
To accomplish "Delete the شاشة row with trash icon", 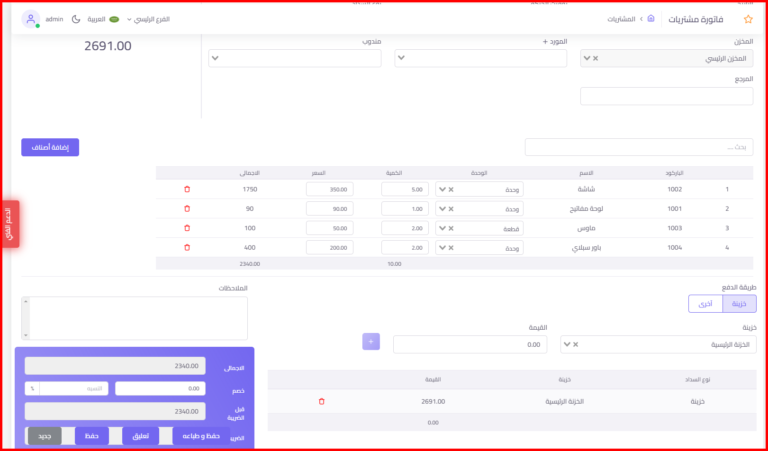I will [186, 189].
